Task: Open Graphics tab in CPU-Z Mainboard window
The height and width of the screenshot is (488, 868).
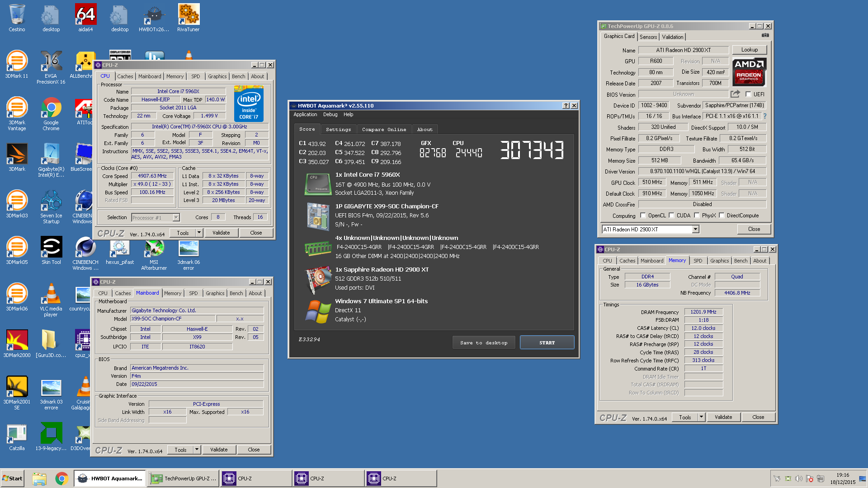Action: click(215, 293)
